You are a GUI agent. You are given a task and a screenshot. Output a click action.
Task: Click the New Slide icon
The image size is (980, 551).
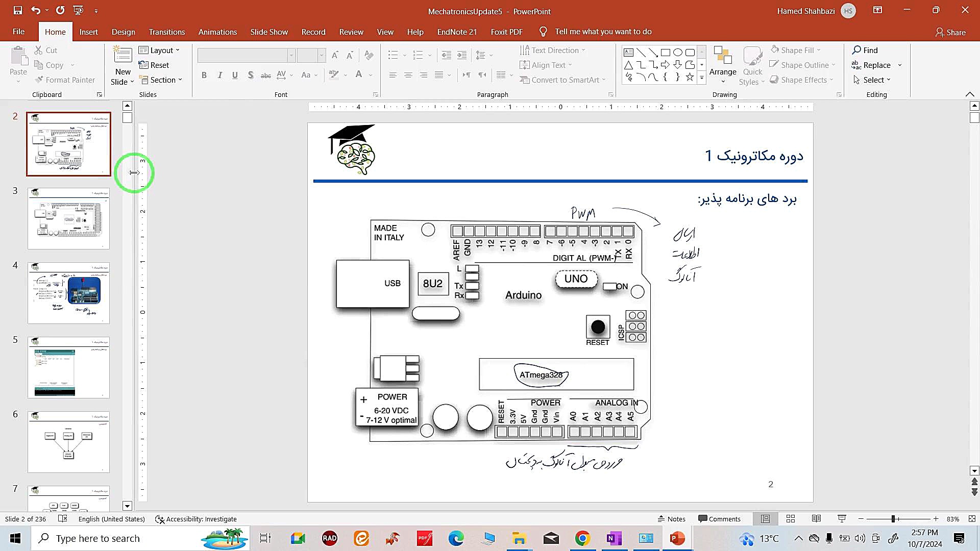(122, 55)
